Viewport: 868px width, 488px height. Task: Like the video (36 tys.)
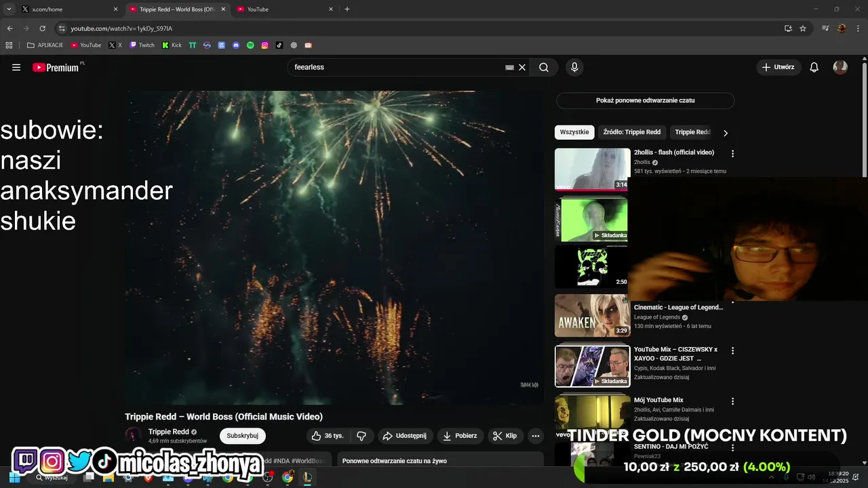click(x=328, y=436)
